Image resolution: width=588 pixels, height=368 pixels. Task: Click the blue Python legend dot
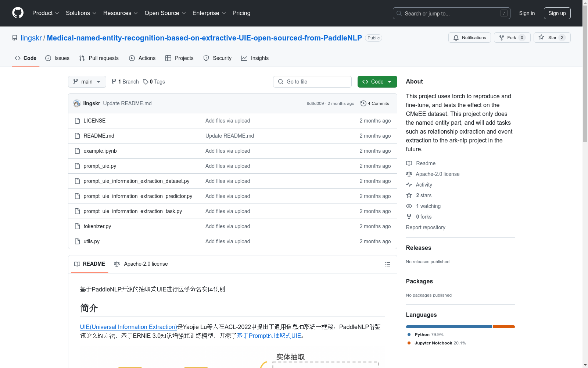coord(409,335)
